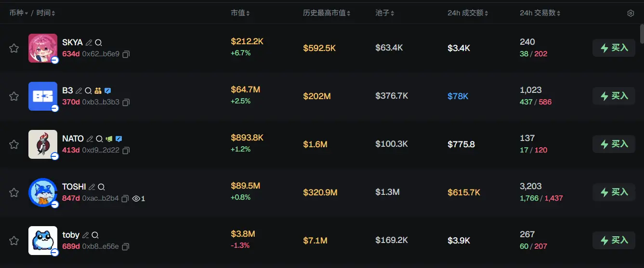Copy the toby contract address
The width and height of the screenshot is (644, 268).
[x=126, y=247]
